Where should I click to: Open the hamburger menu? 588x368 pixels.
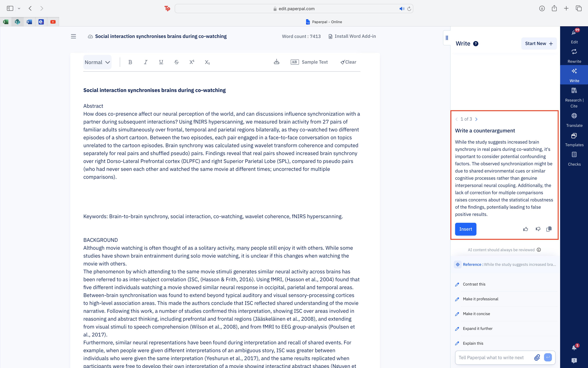(x=73, y=36)
